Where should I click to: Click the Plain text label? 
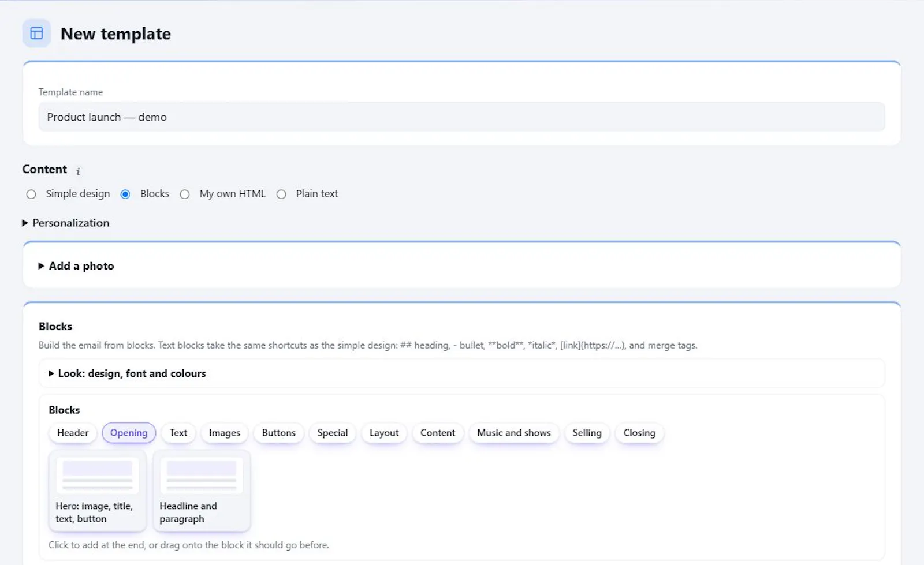click(x=317, y=194)
